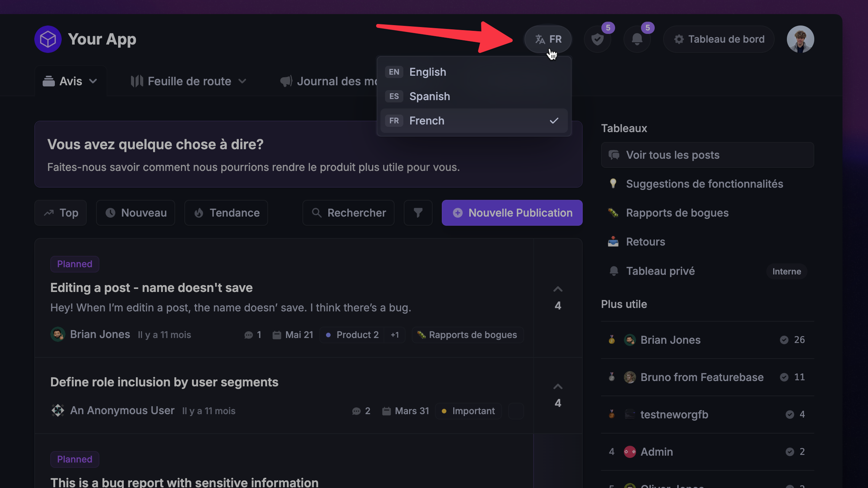Image resolution: width=868 pixels, height=488 pixels.
Task: Click the Rechercher search field
Action: (348, 213)
